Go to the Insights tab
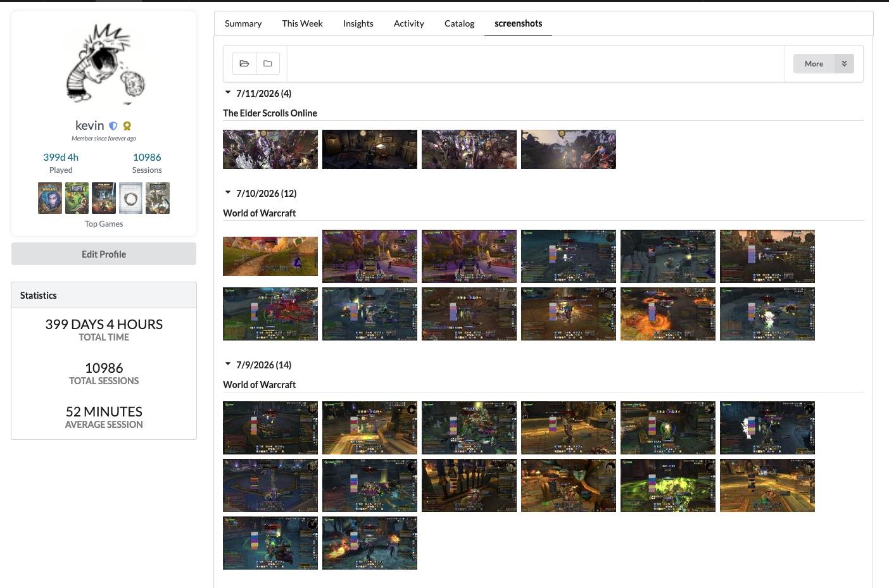The image size is (889, 588). [358, 23]
